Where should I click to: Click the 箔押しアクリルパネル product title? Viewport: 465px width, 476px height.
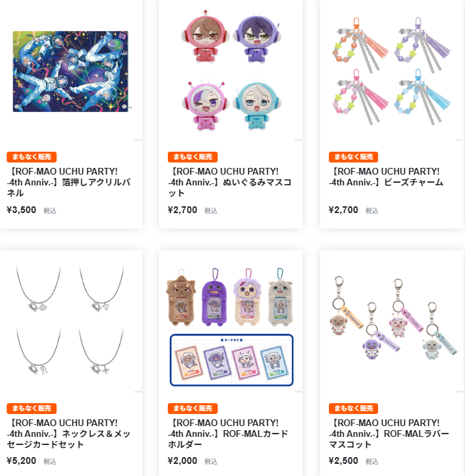pyautogui.click(x=69, y=182)
